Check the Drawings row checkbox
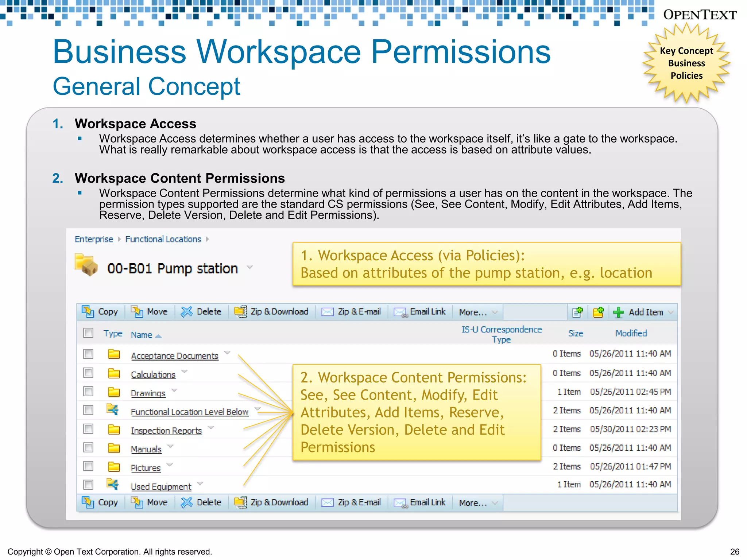 tap(88, 391)
